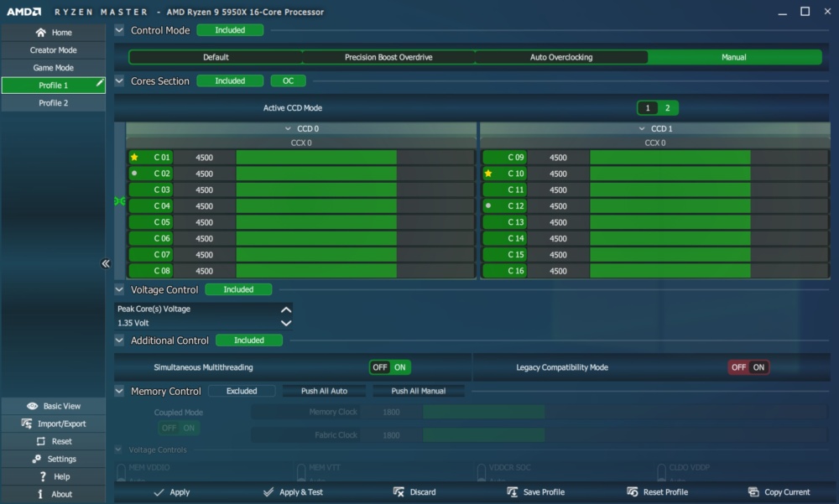Image resolution: width=839 pixels, height=504 pixels.
Task: Toggle Coupled Mode OFF/ON switch
Action: click(x=179, y=428)
